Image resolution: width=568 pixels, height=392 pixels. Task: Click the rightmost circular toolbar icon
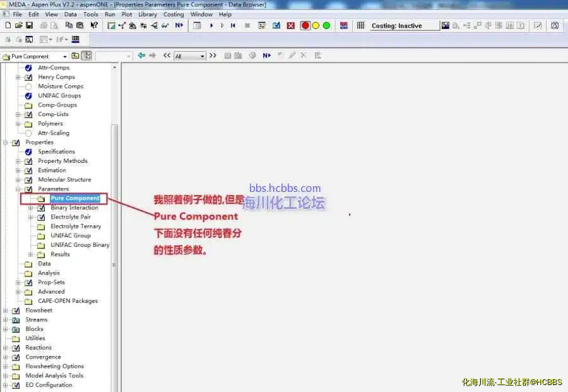(x=555, y=25)
